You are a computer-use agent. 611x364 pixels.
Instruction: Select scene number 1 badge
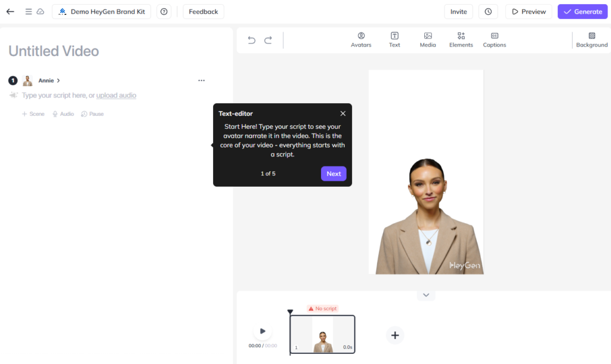pos(296,348)
